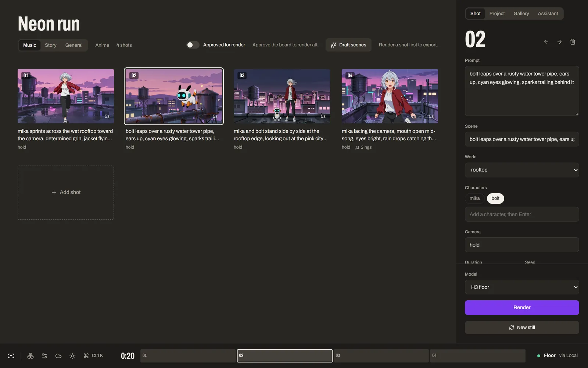588x368 pixels.
Task: Focus the Camera hold input field
Action: click(522, 245)
